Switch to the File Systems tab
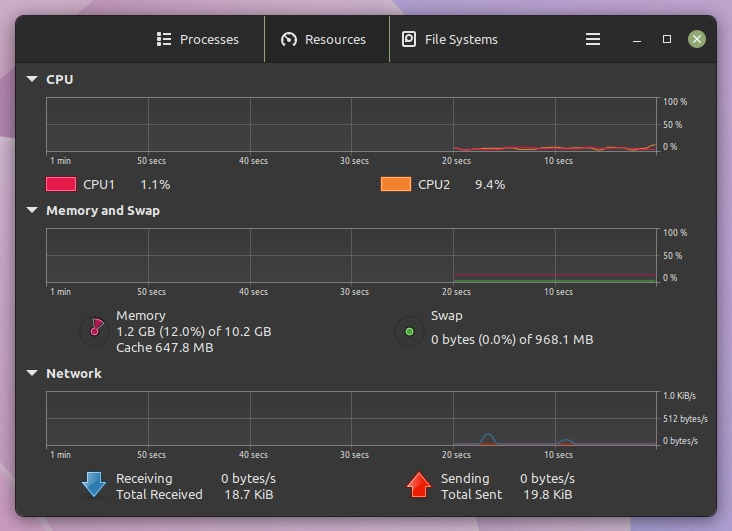732x531 pixels. (450, 39)
